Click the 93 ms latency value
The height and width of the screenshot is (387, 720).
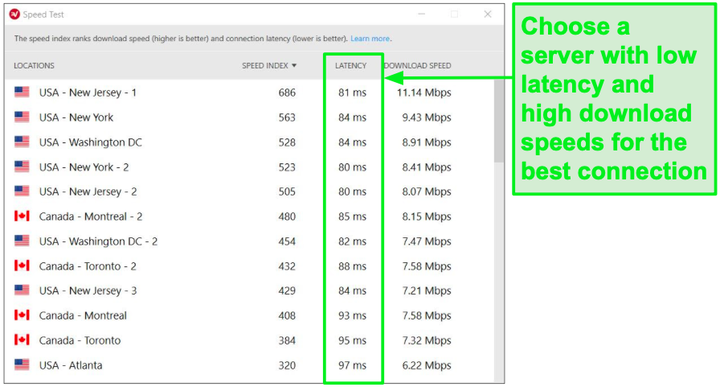pyautogui.click(x=352, y=316)
